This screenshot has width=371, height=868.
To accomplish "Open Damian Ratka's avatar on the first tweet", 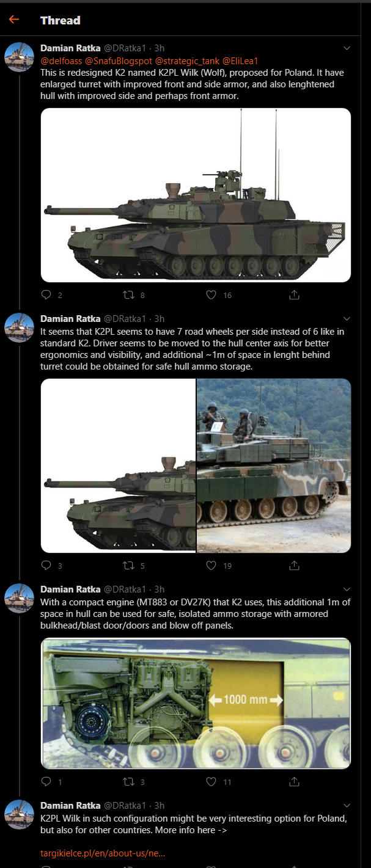I will pos(20,57).
